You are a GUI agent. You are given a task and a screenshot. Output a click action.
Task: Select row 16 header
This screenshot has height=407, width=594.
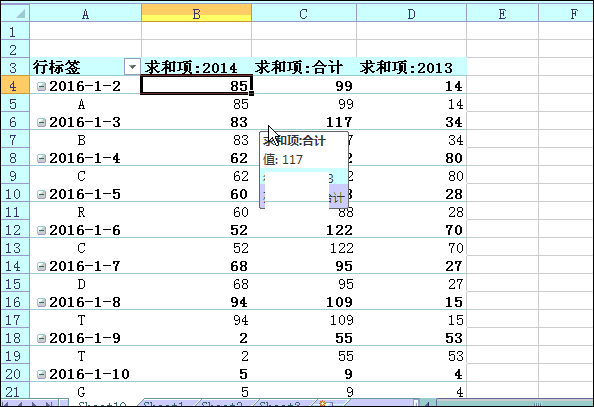tap(15, 301)
